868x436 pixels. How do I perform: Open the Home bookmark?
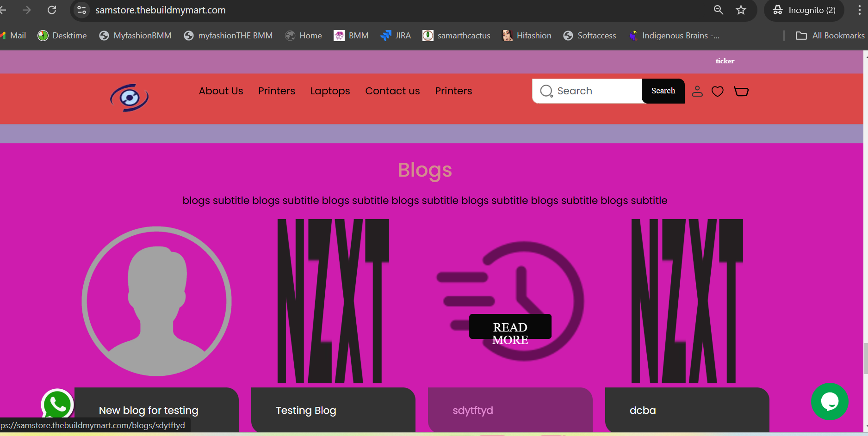point(304,36)
